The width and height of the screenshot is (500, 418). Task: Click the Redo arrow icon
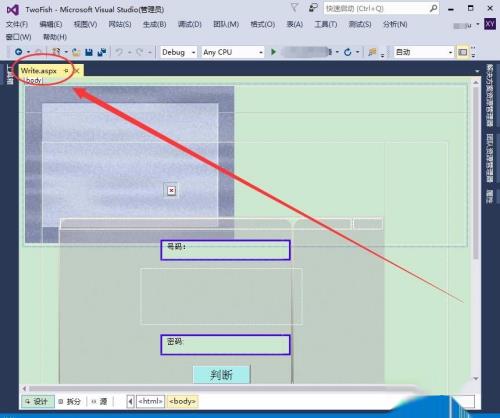click(139, 52)
